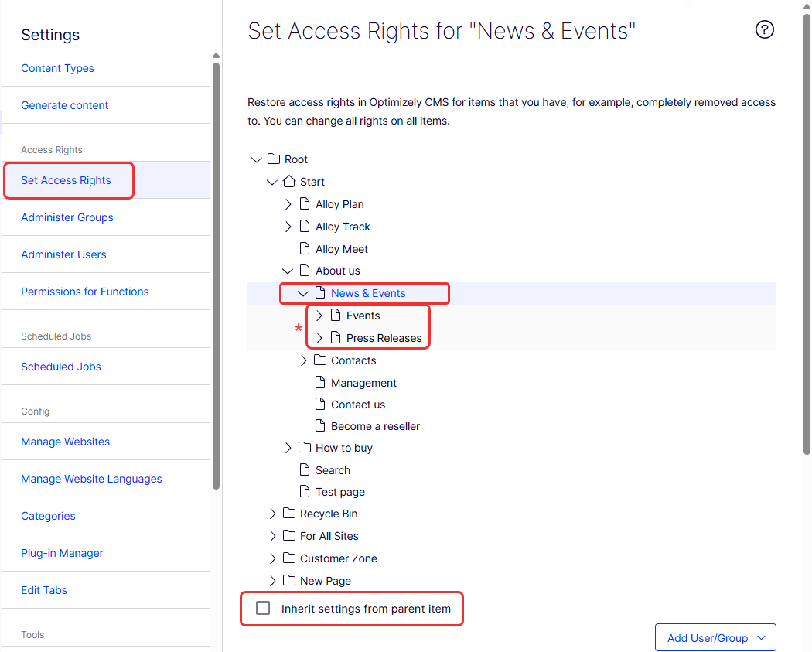
Task: Click the Start home icon
Action: [x=289, y=182]
